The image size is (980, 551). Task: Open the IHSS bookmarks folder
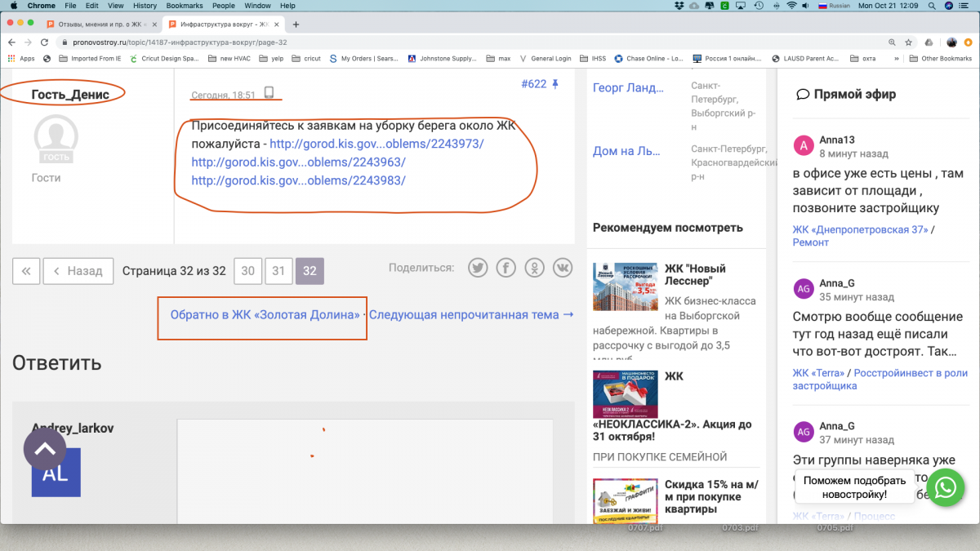tap(592, 59)
